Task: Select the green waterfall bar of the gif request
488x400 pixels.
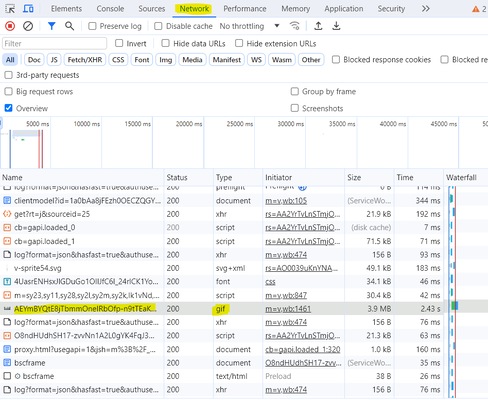Action: (454, 305)
